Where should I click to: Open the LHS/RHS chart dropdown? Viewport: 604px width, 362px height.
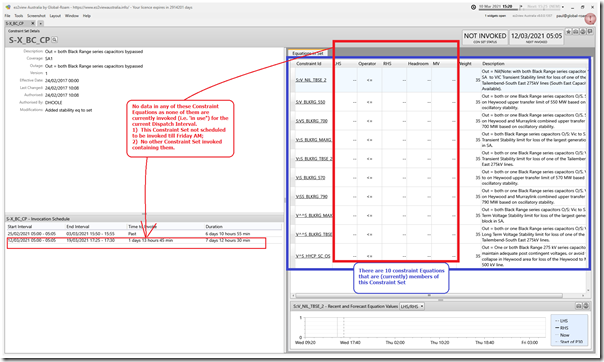point(412,306)
